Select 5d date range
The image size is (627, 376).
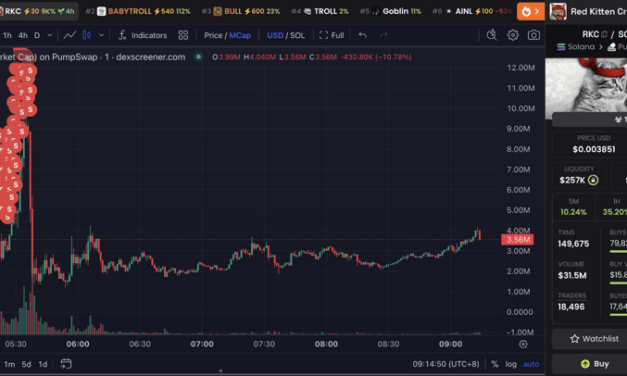tap(26, 364)
